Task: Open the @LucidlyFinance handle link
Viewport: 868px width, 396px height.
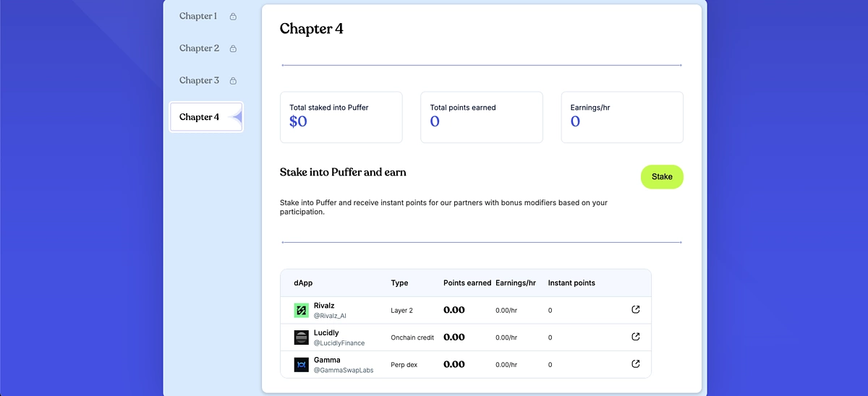Action: [x=339, y=343]
